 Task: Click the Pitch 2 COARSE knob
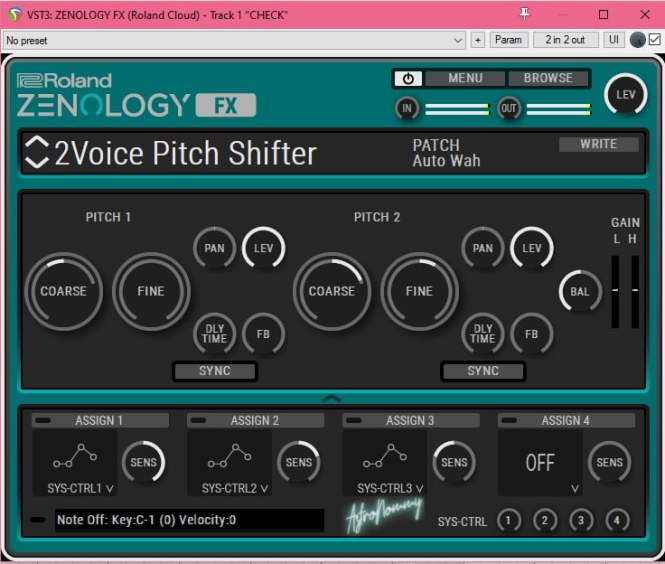(332, 291)
